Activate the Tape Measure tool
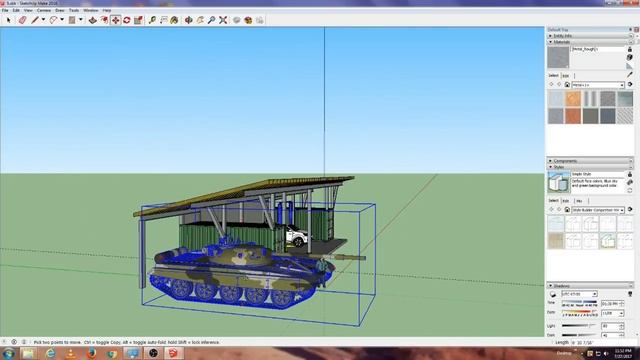640x360 pixels. 152,20
